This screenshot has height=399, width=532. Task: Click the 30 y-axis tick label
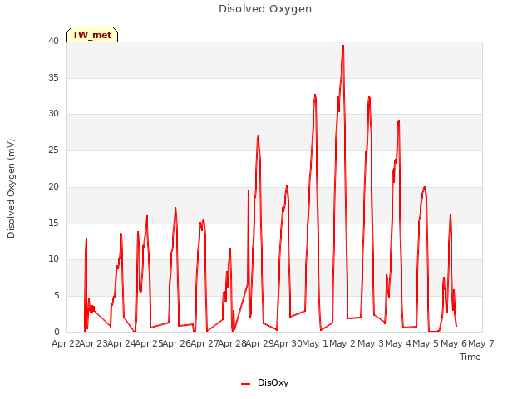pos(53,114)
